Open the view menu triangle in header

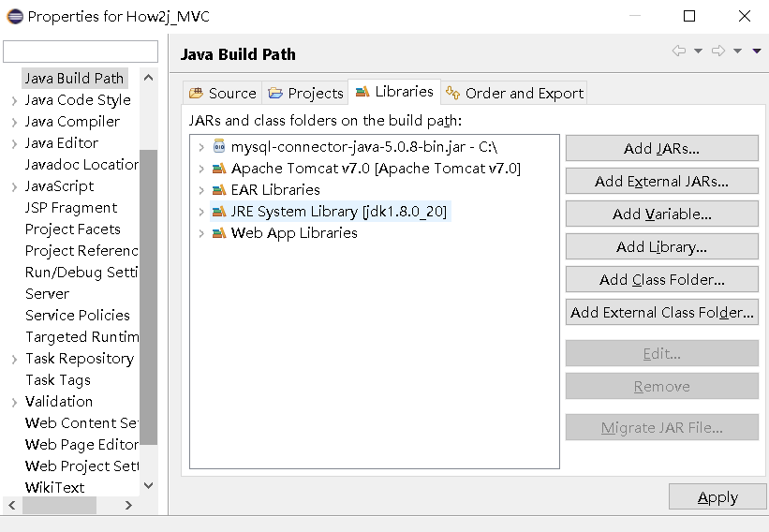click(757, 51)
